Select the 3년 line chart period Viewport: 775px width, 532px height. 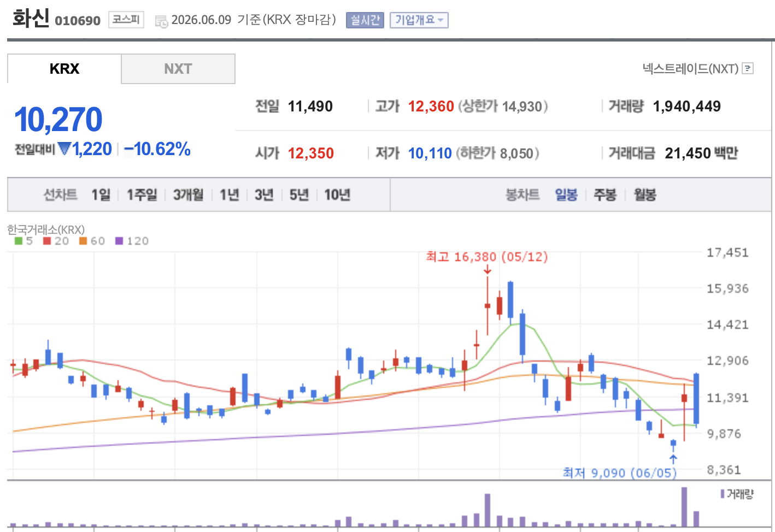coord(264,194)
